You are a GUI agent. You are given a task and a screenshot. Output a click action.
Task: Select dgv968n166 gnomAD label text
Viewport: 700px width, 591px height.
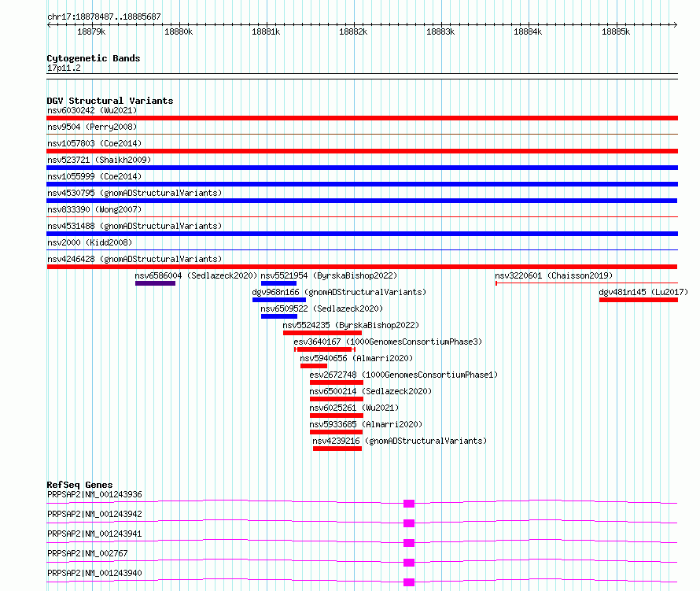pos(339,292)
